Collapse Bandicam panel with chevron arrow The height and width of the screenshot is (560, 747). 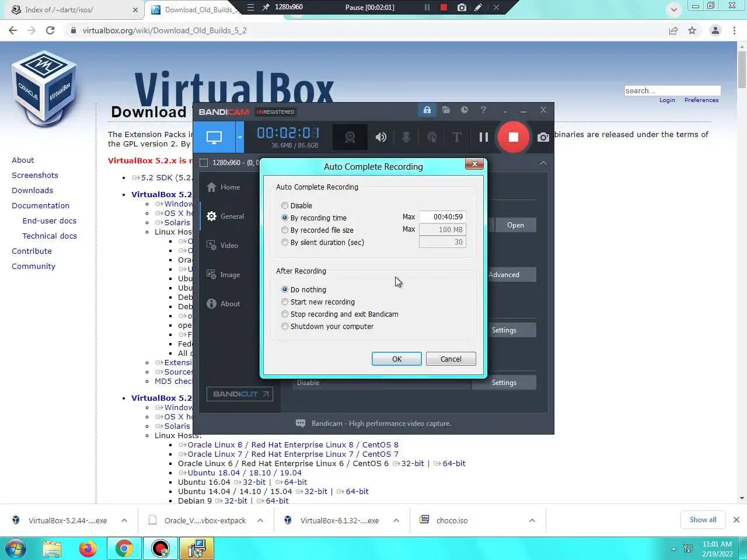(543, 163)
